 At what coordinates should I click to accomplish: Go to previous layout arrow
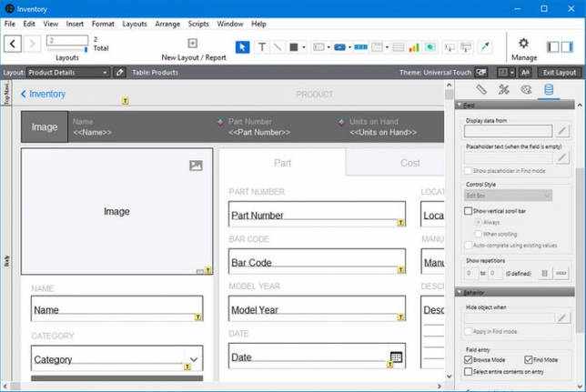click(13, 44)
